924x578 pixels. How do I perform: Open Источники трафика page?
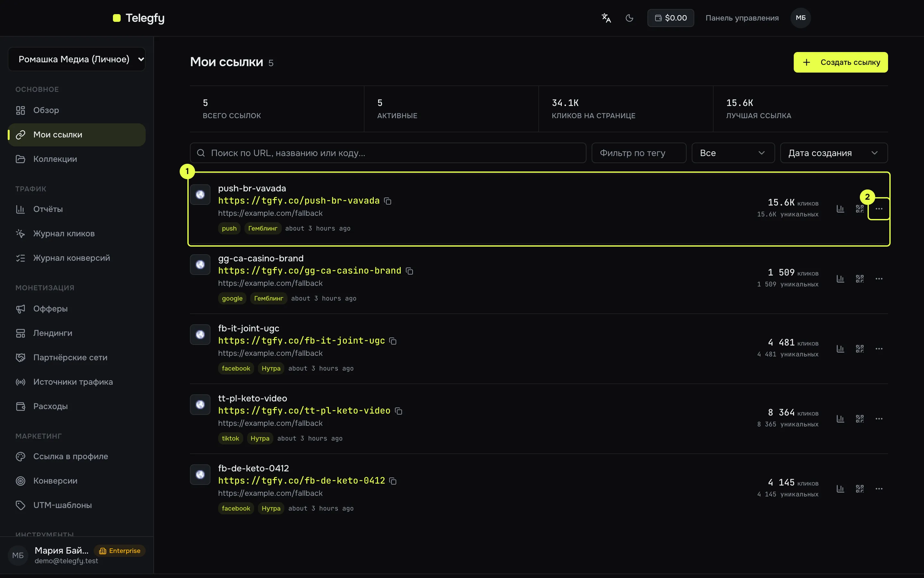coord(77,382)
